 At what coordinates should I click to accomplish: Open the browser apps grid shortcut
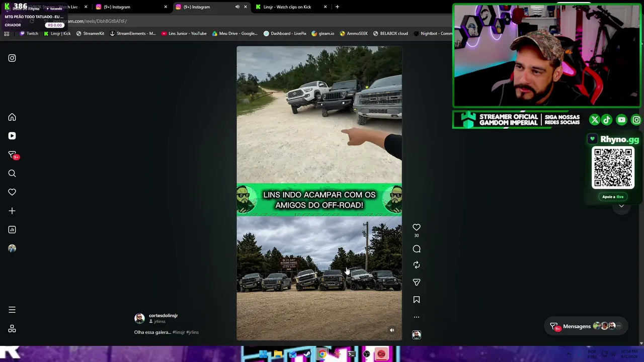(x=7, y=34)
